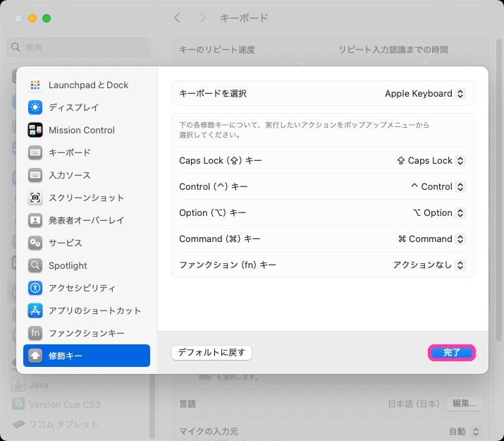Switch to the ファンクションキー tab

(86, 333)
